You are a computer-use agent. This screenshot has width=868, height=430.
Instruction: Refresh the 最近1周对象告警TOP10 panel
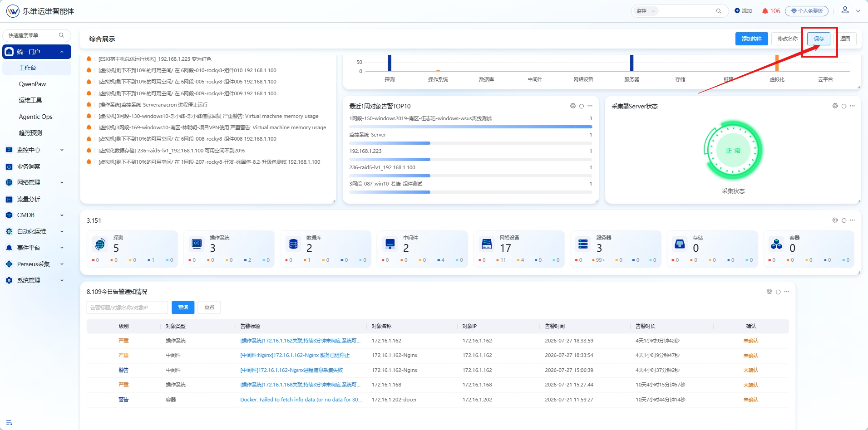click(582, 106)
